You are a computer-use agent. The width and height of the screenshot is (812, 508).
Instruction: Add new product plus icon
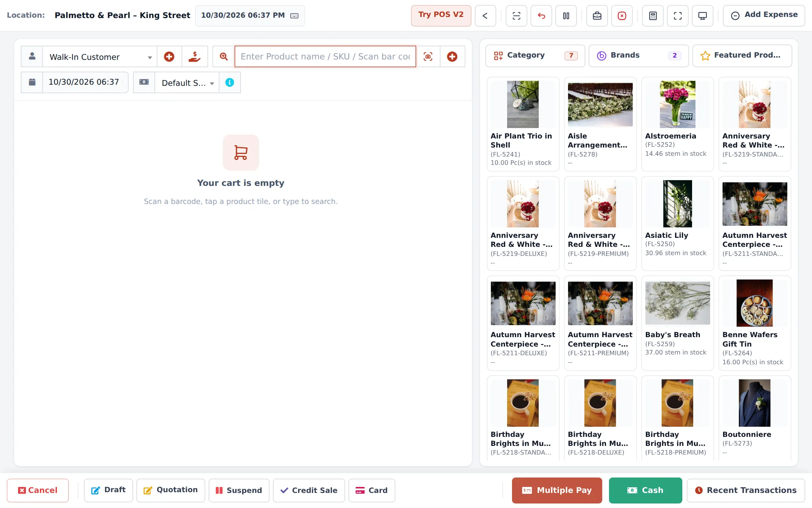coord(452,56)
